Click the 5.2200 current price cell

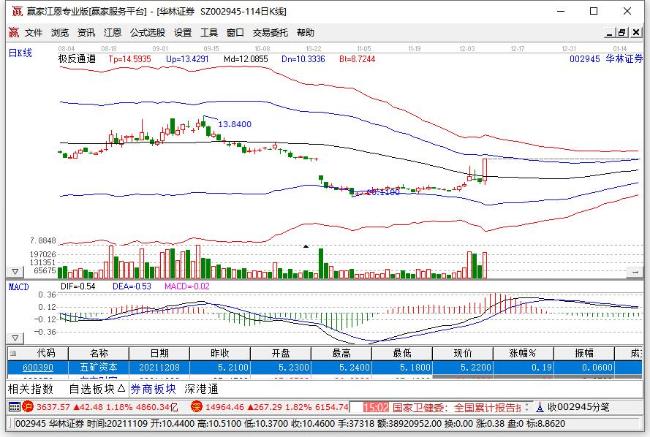pyautogui.click(x=463, y=367)
